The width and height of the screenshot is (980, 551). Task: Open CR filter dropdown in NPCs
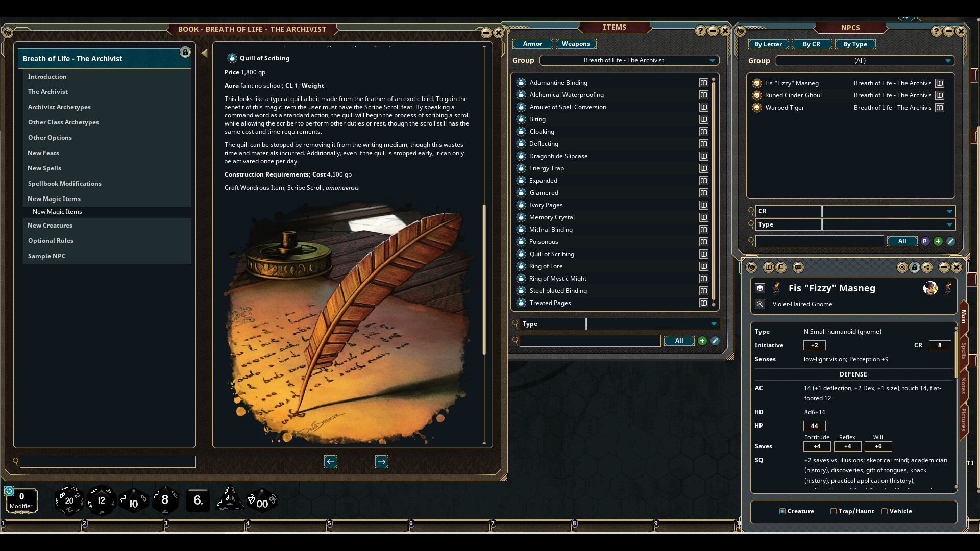click(x=889, y=211)
